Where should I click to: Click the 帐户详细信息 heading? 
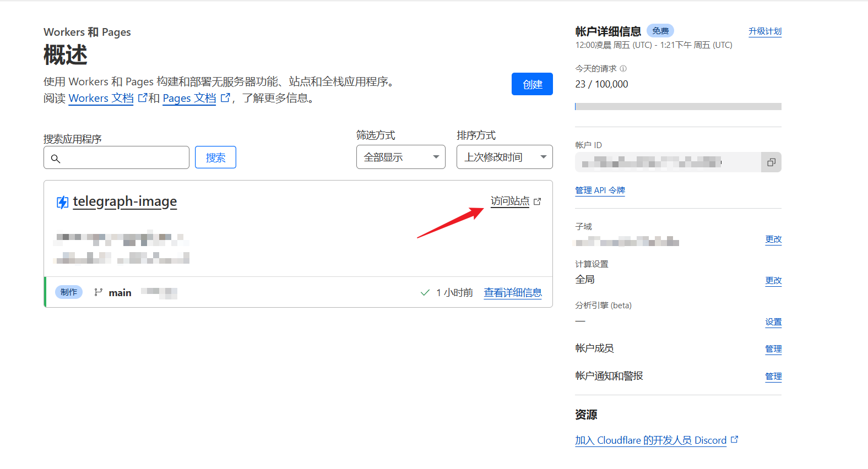608,31
